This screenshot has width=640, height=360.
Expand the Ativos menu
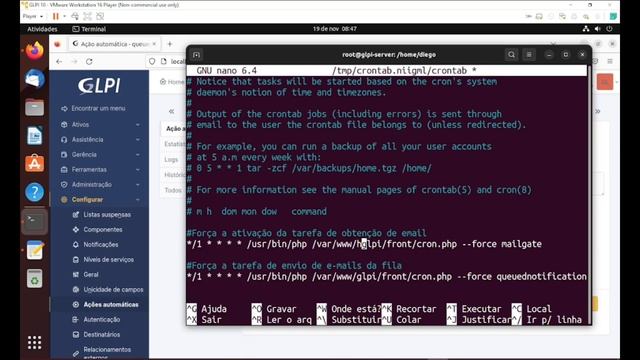click(99, 124)
